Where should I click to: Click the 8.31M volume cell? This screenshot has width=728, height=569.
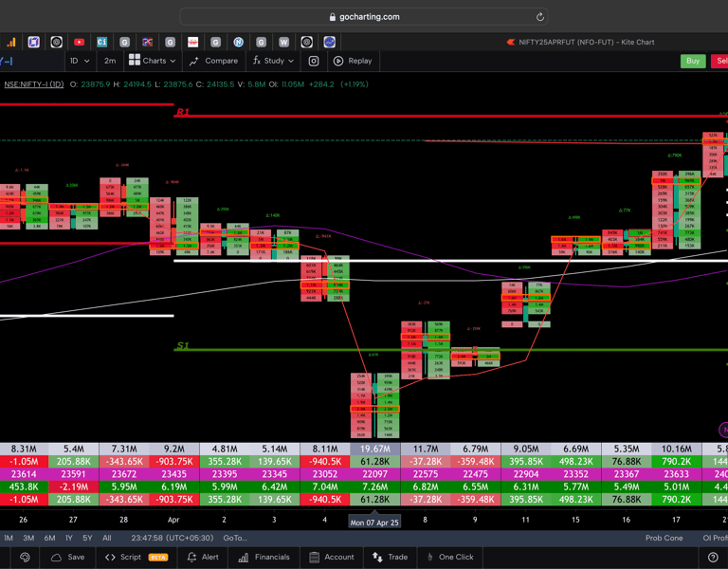[x=24, y=450]
